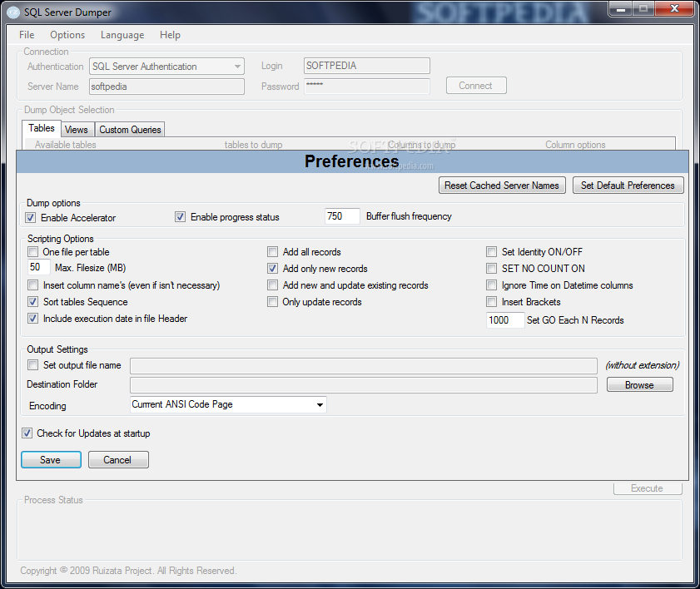
Task: Click Reset Cached Server Names button
Action: click(x=502, y=186)
